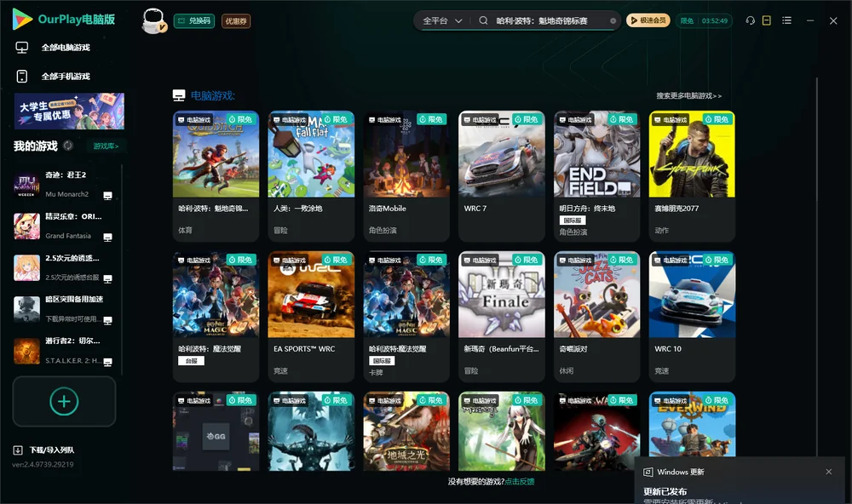Image resolution: width=852 pixels, height=504 pixels.
Task: Open the WRC 10 game card
Action: [692, 317]
